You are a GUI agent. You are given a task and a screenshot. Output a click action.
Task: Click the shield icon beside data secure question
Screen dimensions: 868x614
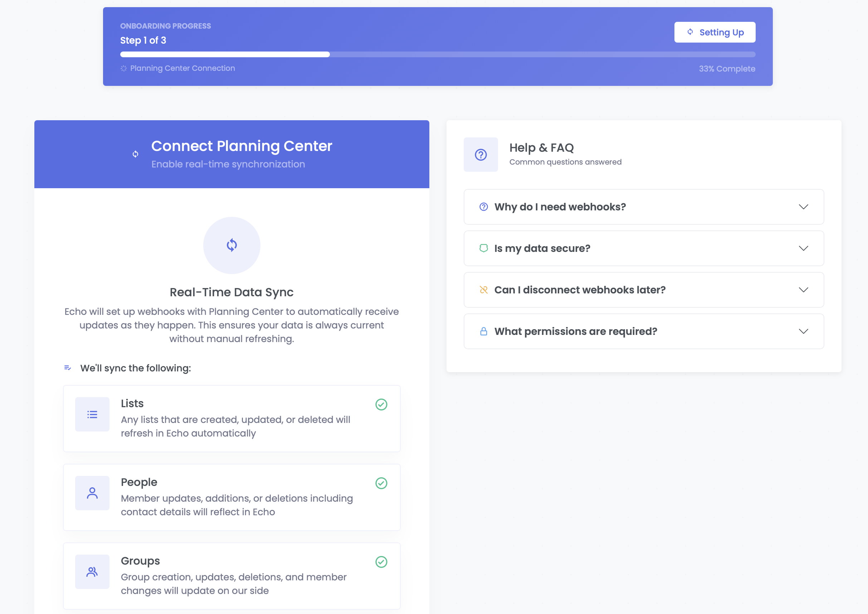pyautogui.click(x=483, y=248)
